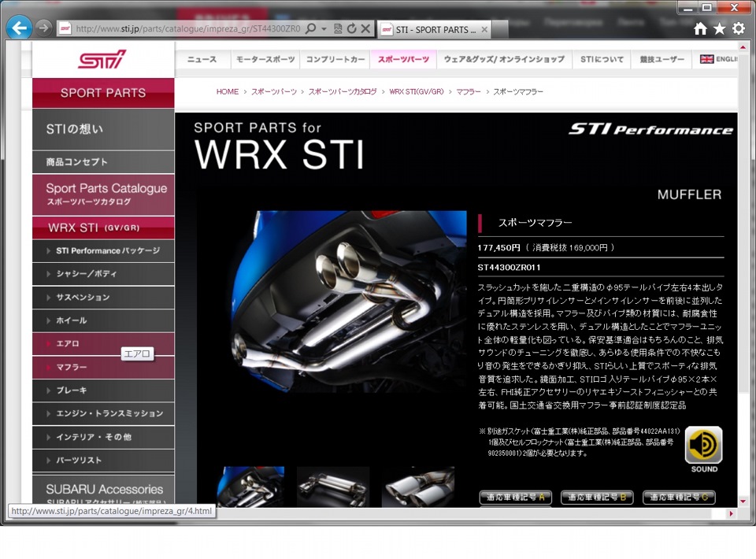Image resolution: width=756 pixels, height=559 pixels.
Task: Select the STI - SPORT PARTS browser tab
Action: point(433,29)
